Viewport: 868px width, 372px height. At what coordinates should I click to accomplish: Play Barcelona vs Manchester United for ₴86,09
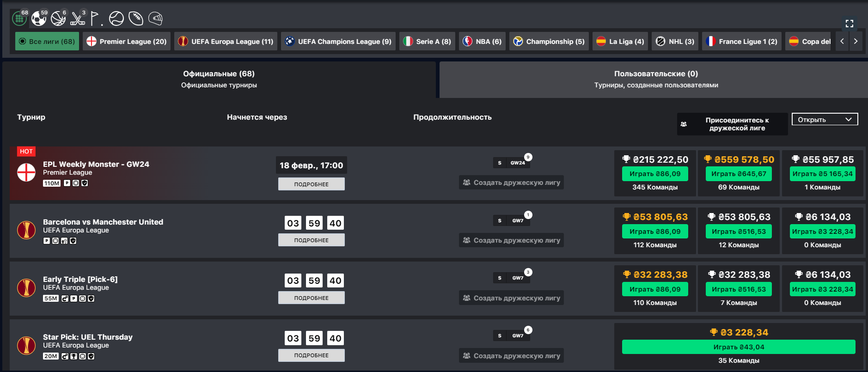click(x=655, y=232)
